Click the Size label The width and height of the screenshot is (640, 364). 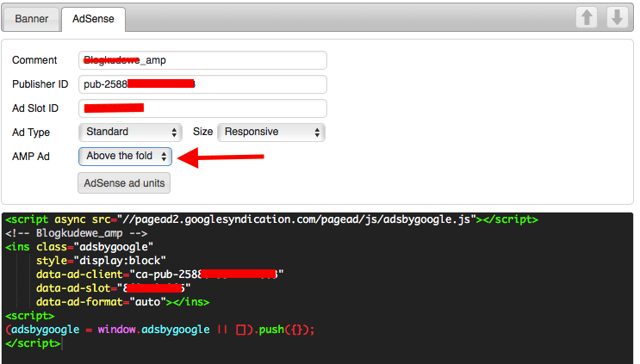[203, 132]
